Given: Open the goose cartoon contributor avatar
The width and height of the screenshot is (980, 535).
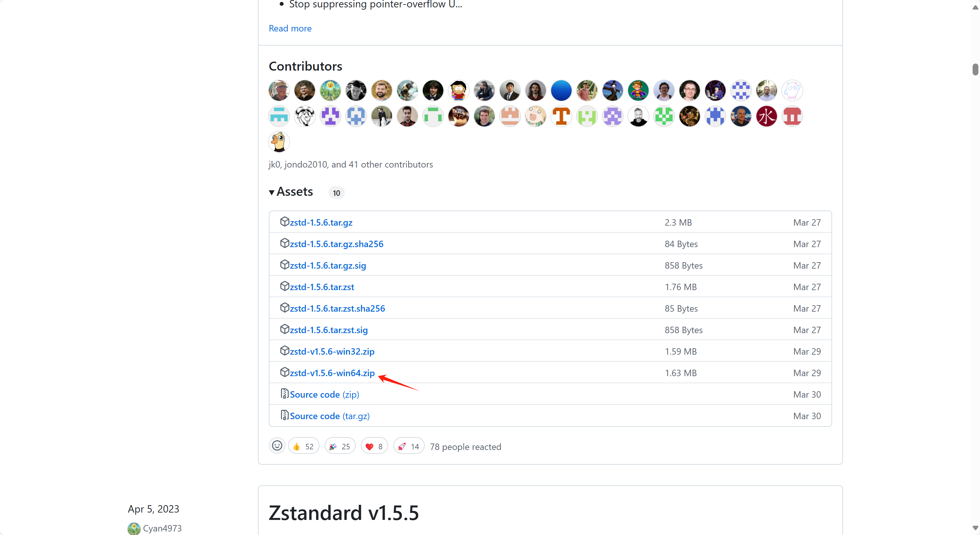Looking at the screenshot, I should (279, 142).
